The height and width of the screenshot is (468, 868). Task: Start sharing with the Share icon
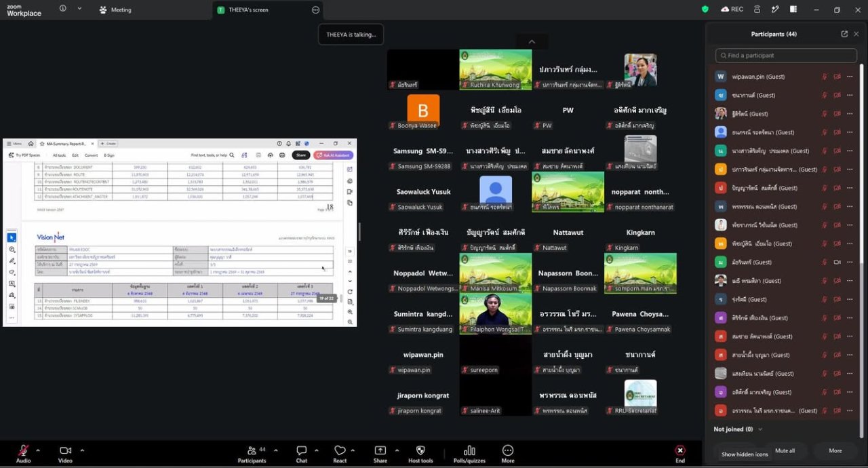380,450
